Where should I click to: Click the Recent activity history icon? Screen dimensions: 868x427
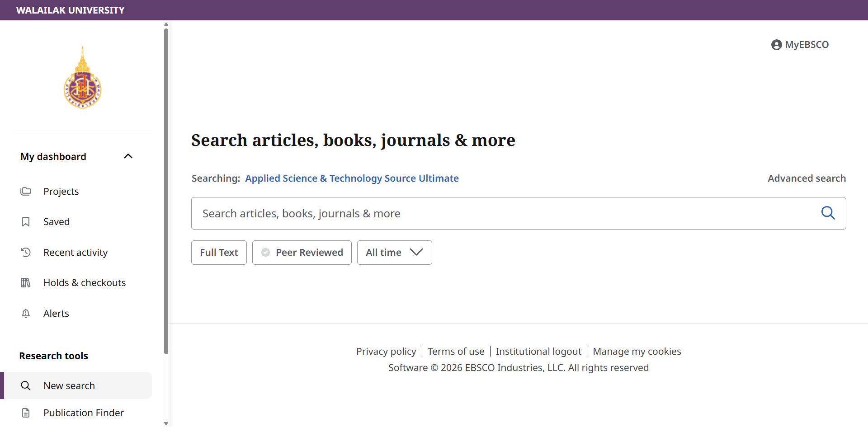click(x=26, y=252)
